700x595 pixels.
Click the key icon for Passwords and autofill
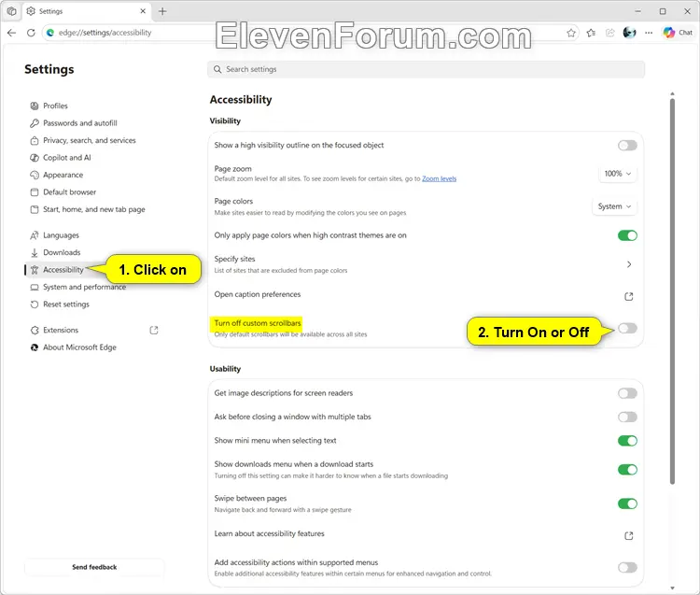(35, 123)
